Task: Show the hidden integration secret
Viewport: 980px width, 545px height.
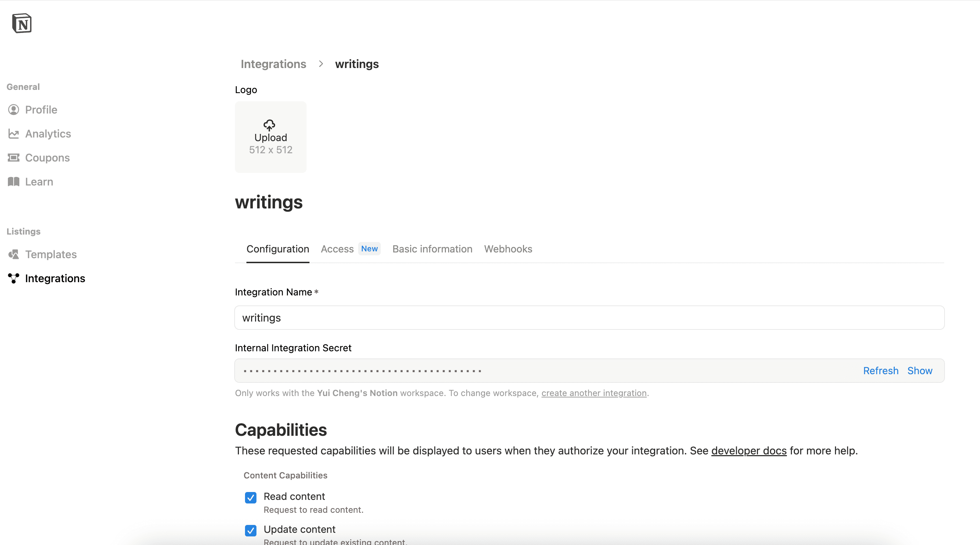Action: pos(919,371)
